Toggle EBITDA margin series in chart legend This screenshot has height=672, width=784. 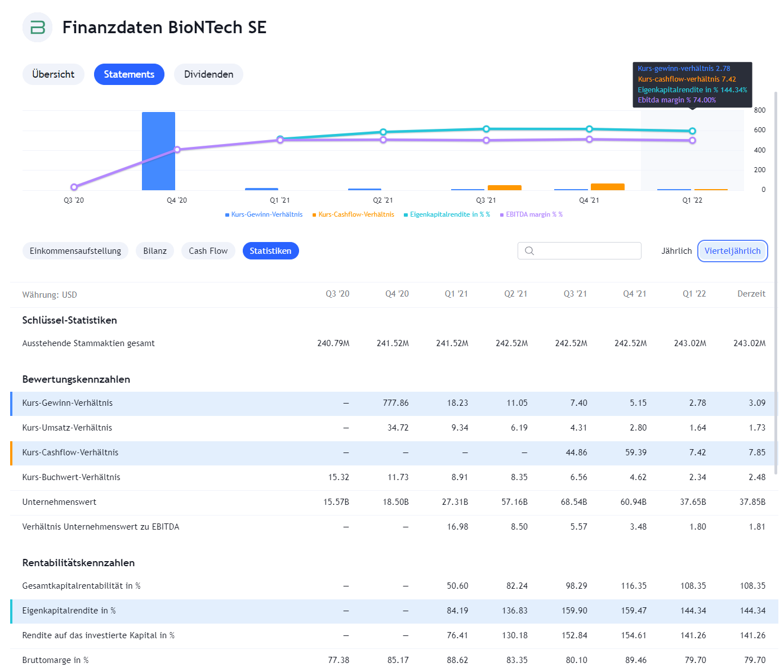click(532, 214)
